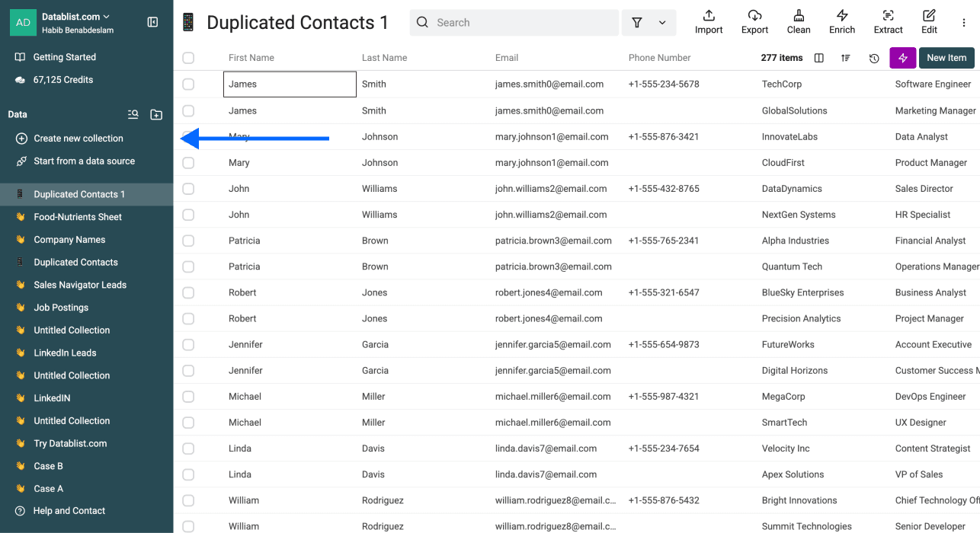Create a new folder in the sidebar
This screenshot has width=980, height=533.
[x=156, y=114]
